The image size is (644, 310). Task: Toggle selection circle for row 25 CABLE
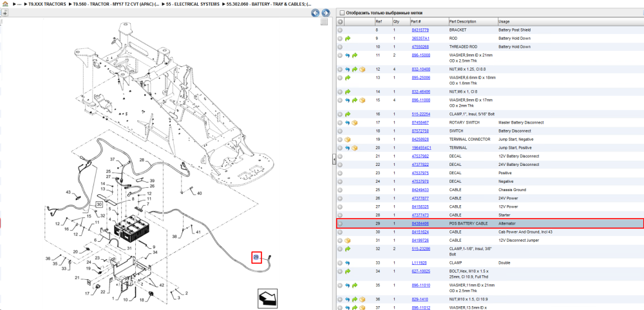coord(340,190)
